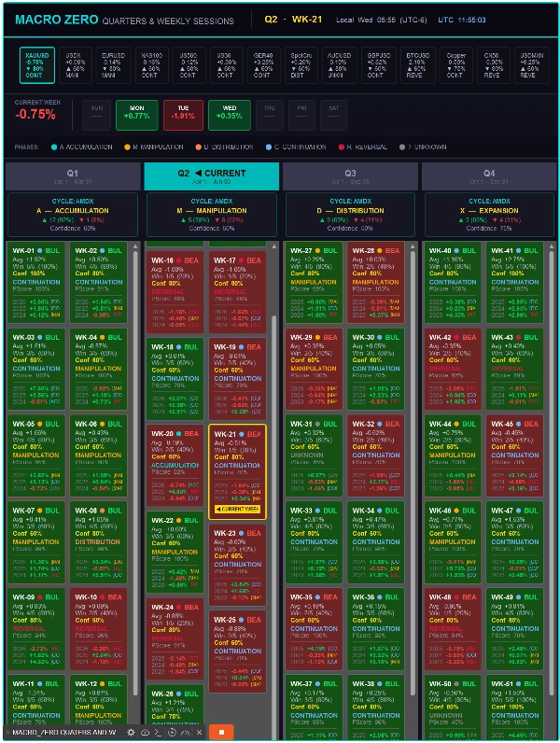Open the Q4 quarter tab
The image size is (560, 743).
(489, 176)
